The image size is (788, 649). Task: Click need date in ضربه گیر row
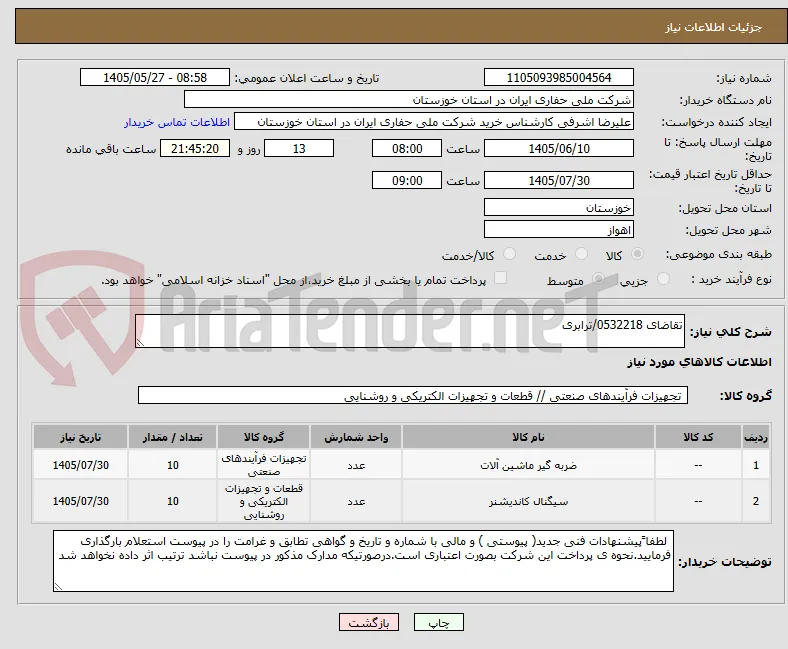(x=80, y=465)
